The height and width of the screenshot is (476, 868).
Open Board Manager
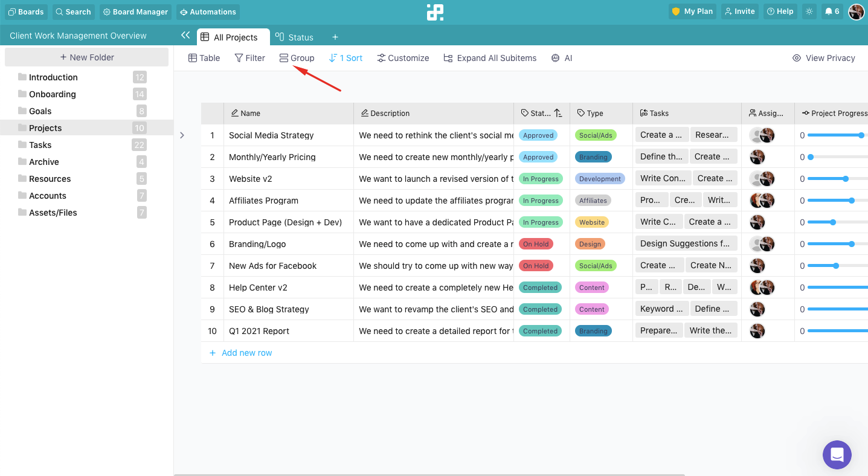tap(135, 11)
